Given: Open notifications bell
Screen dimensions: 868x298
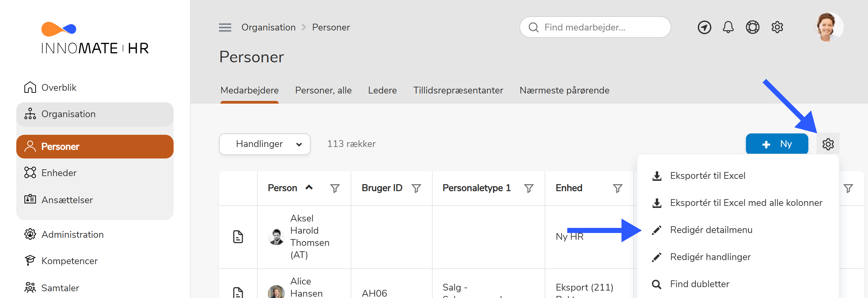Looking at the screenshot, I should click(x=728, y=27).
